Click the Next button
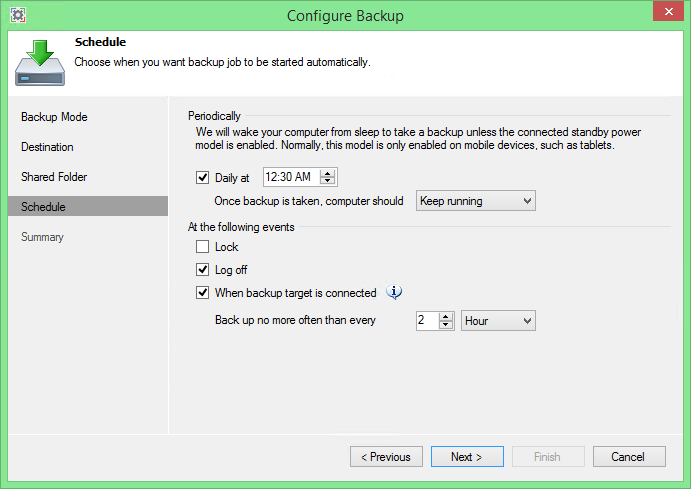This screenshot has width=691, height=489. (x=467, y=456)
